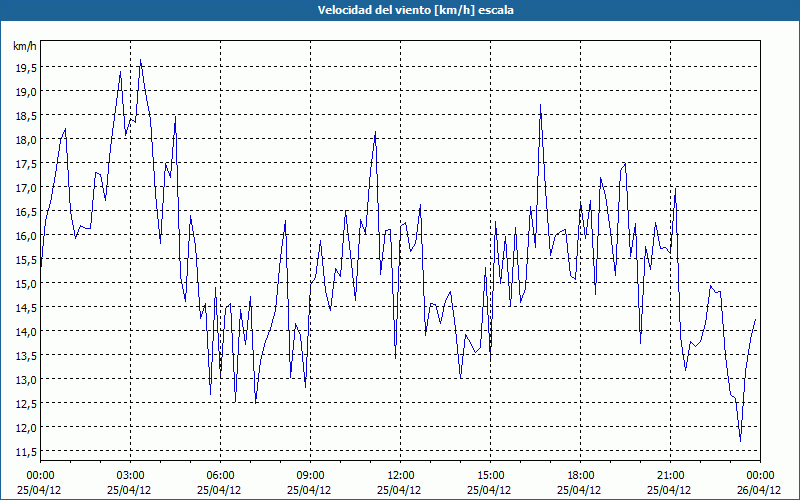800x500 pixels.
Task: Click the 18,0 axis value
Action: click(25, 139)
